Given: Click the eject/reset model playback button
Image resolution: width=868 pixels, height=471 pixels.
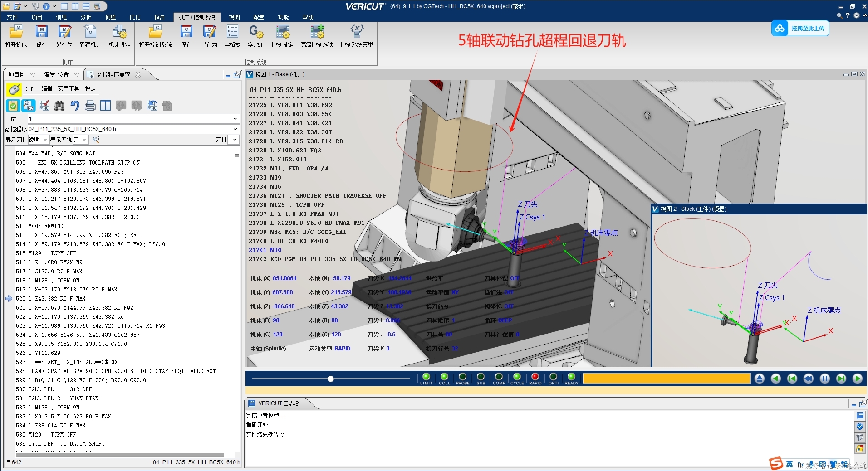Looking at the screenshot, I should click(760, 379).
